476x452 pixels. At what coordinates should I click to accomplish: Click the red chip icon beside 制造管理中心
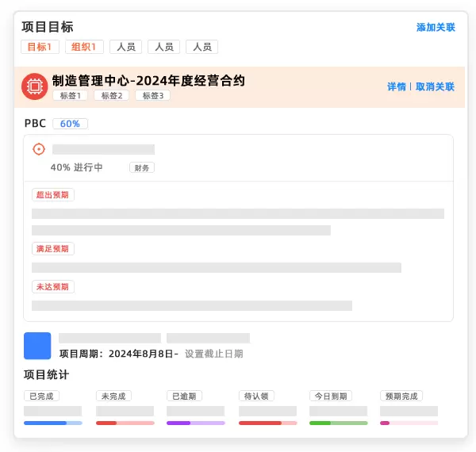tap(35, 86)
